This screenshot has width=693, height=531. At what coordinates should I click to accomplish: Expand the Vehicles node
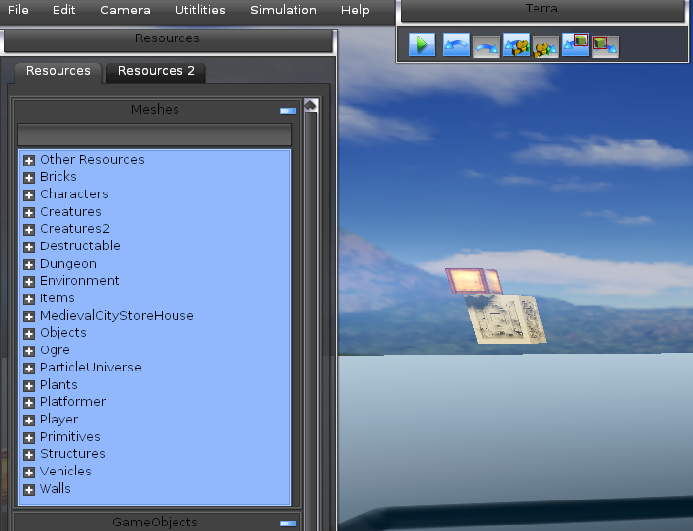pos(29,472)
